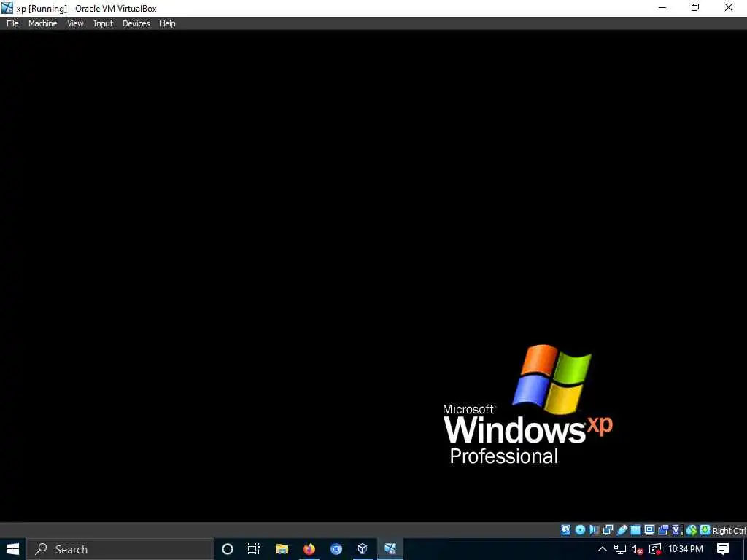The image size is (747, 560).
Task: Restore down the VirtualBox window
Action: [695, 7]
